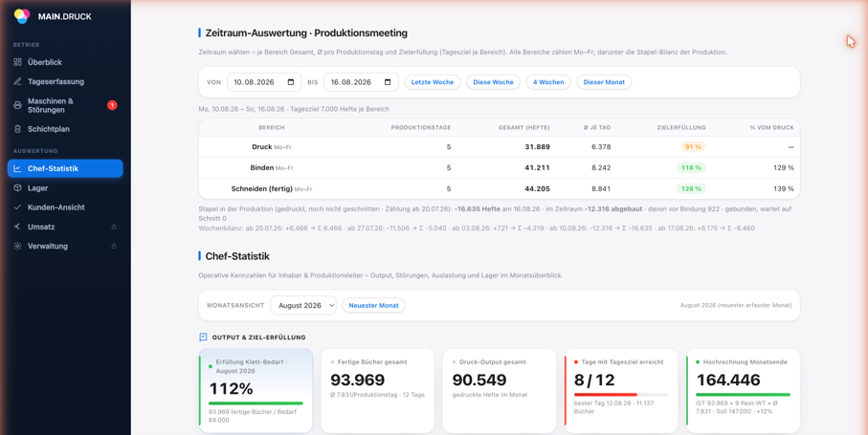This screenshot has width=868, height=435.
Task: Open Maschinen & Störungen
Action: click(x=65, y=105)
